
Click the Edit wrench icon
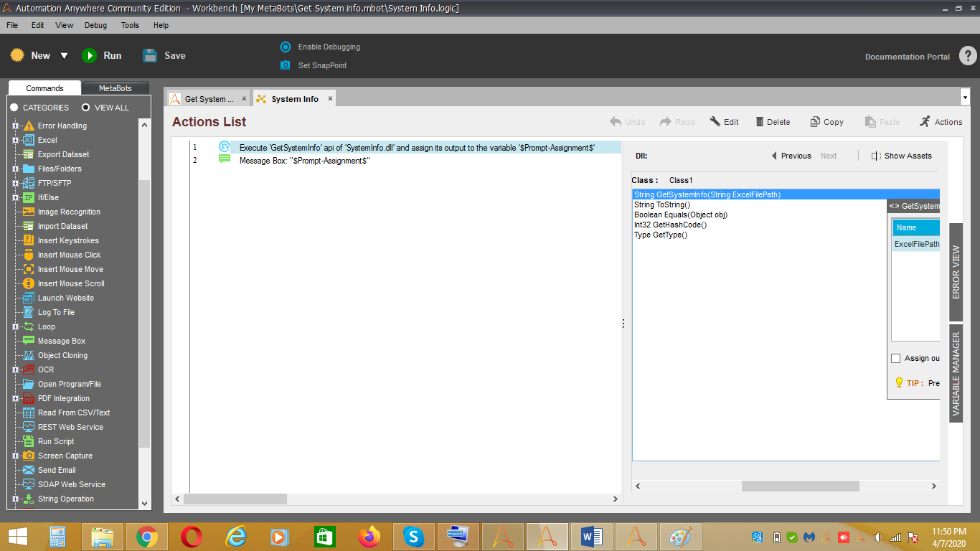[x=715, y=121]
